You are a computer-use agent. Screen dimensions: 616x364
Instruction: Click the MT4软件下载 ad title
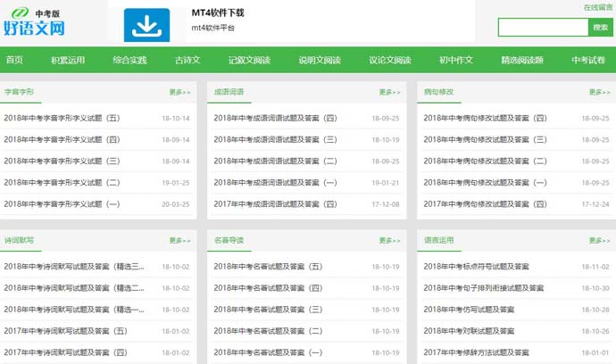pos(217,13)
